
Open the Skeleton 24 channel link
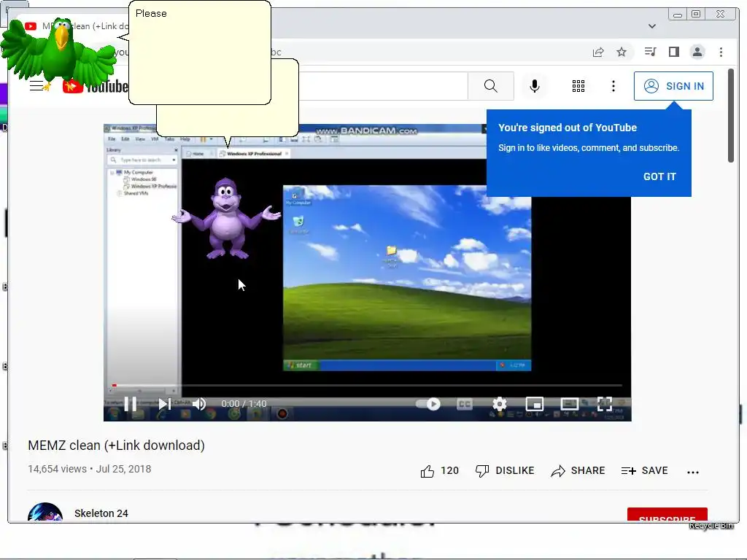(101, 513)
